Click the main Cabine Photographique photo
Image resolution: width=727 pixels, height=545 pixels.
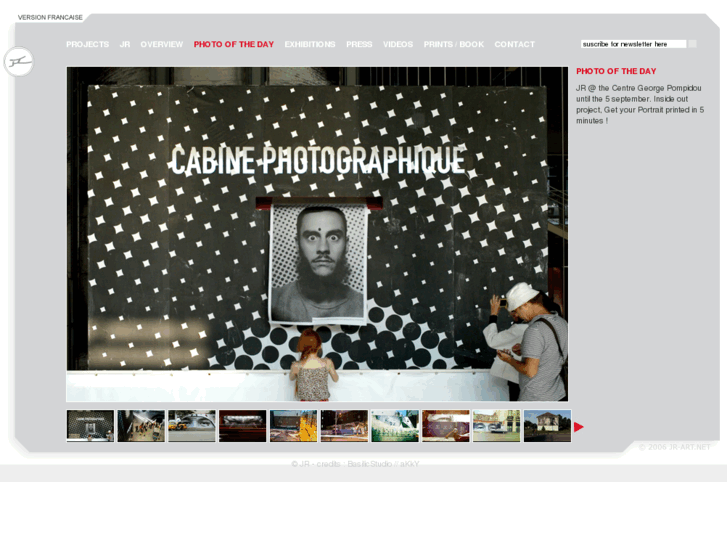click(x=317, y=234)
